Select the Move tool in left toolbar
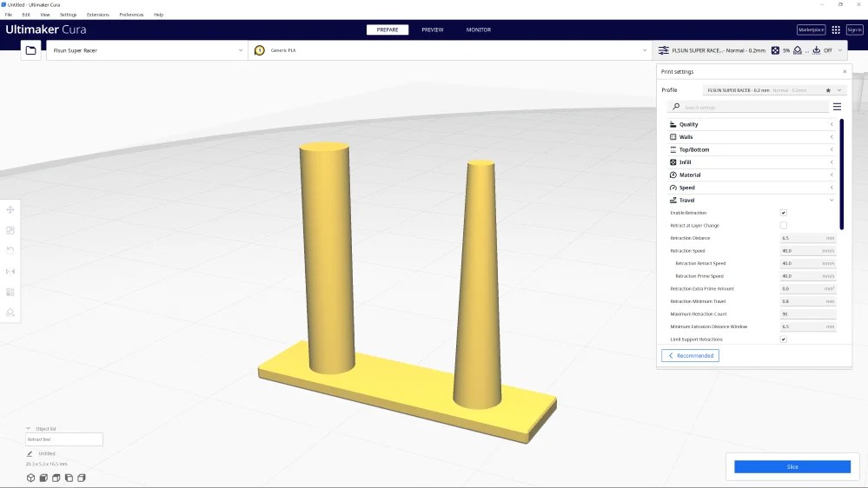 (10, 209)
